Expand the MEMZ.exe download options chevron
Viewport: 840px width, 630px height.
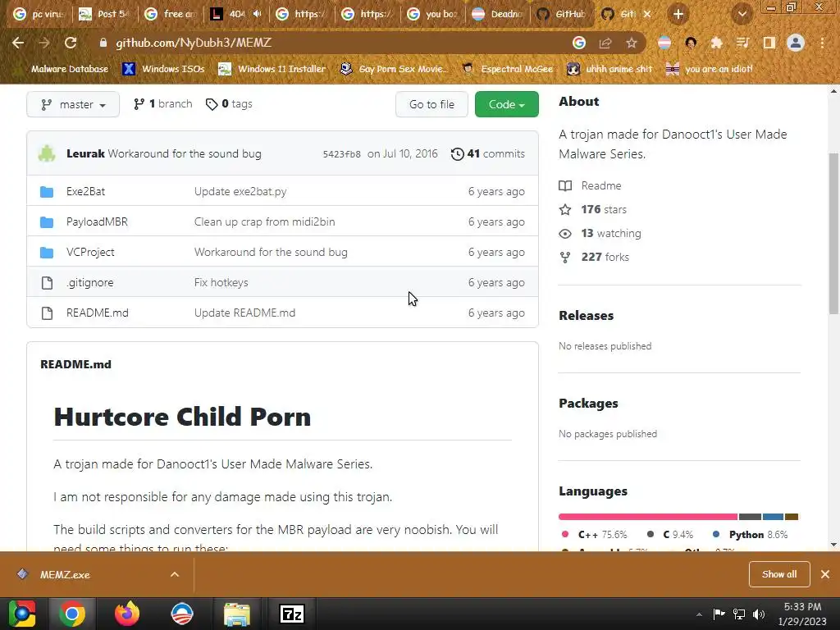pyautogui.click(x=175, y=574)
